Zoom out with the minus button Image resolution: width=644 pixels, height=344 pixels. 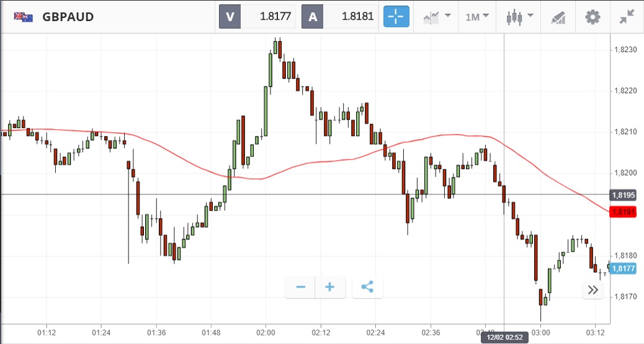tap(300, 287)
